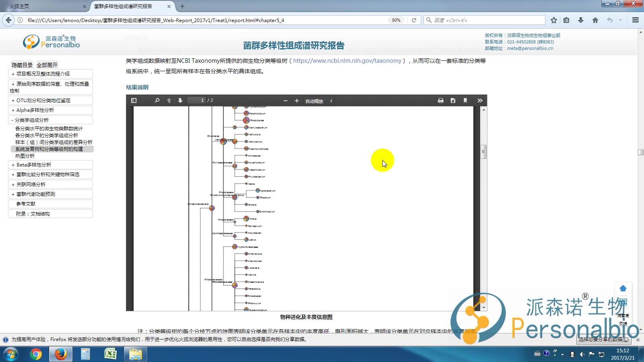Open the PDF zoom level dropdown
This screenshot has height=362, width=644.
[x=319, y=101]
